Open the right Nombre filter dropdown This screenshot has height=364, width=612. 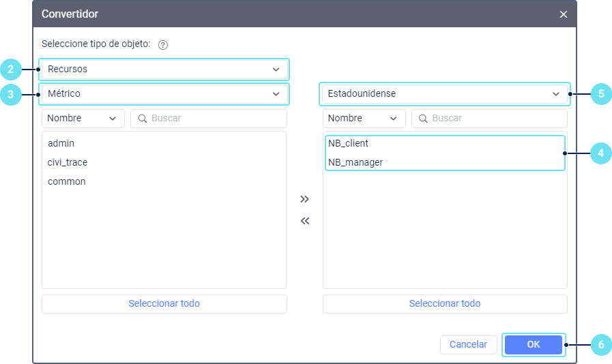363,119
